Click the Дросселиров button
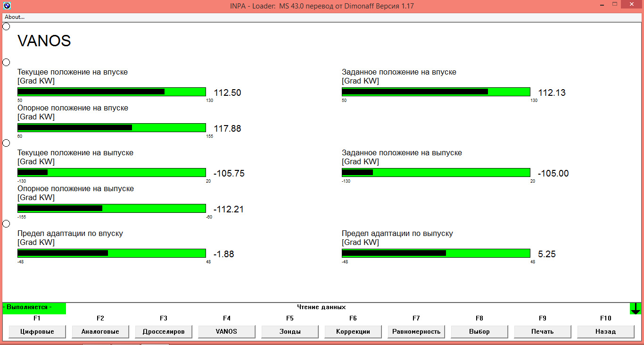 (x=164, y=331)
